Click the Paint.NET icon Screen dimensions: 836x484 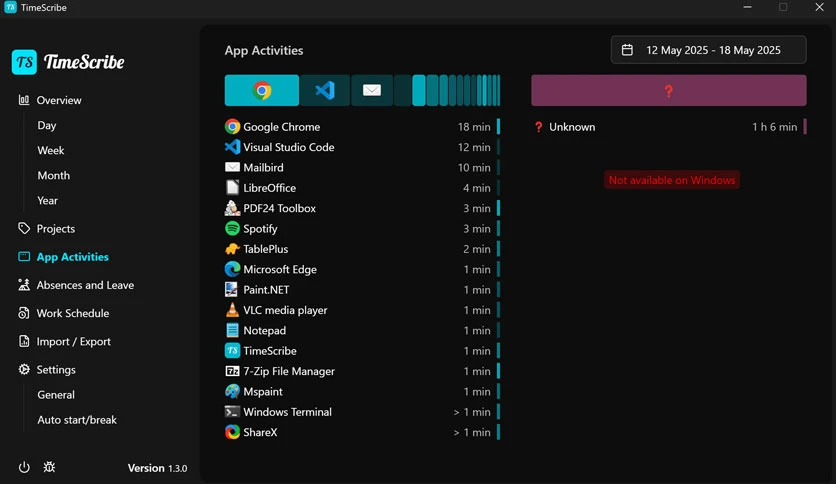pyautogui.click(x=232, y=289)
